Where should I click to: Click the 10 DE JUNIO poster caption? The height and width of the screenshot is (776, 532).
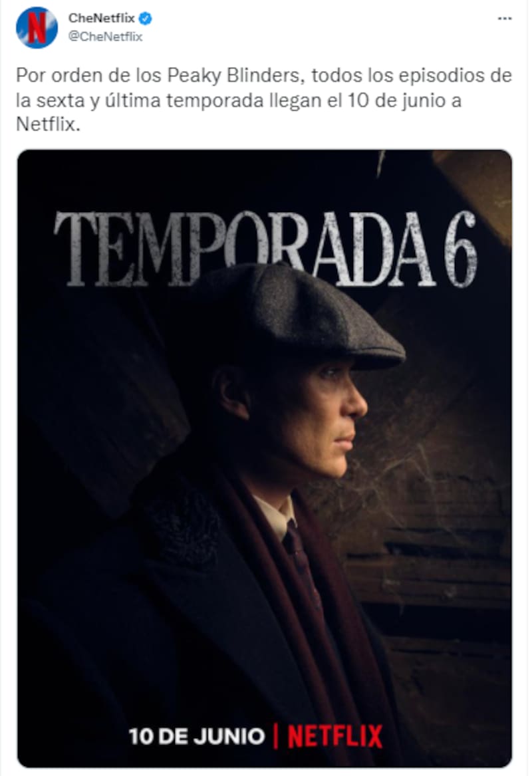pos(196,736)
